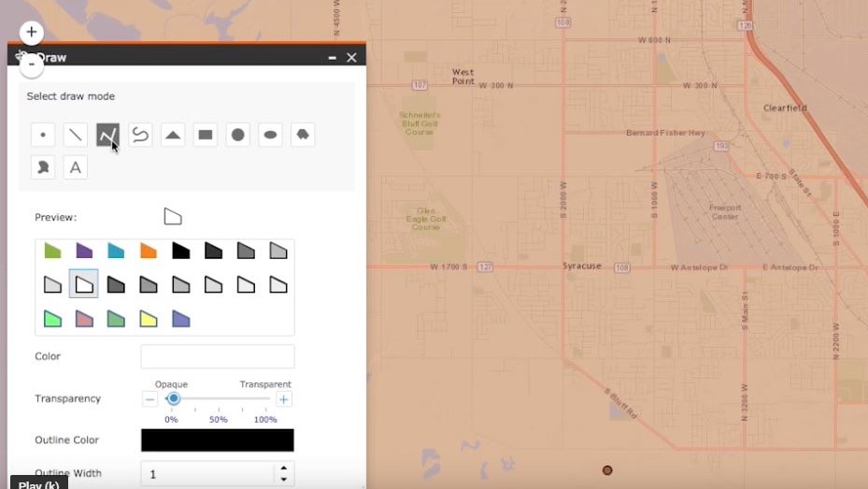Select the Circle draw tool
Image resolution: width=868 pixels, height=489 pixels.
238,135
